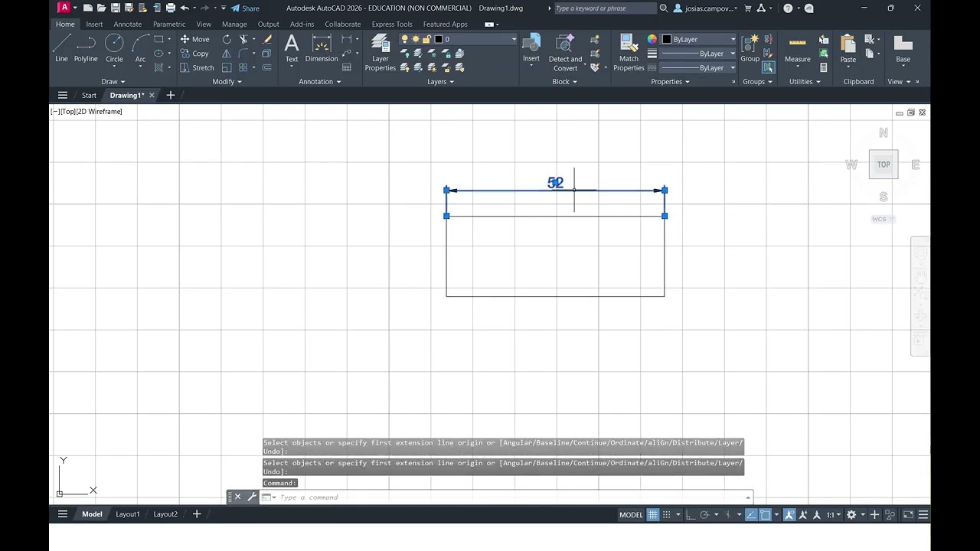Click the Share button
This screenshot has width=980, height=551.
(x=245, y=8)
